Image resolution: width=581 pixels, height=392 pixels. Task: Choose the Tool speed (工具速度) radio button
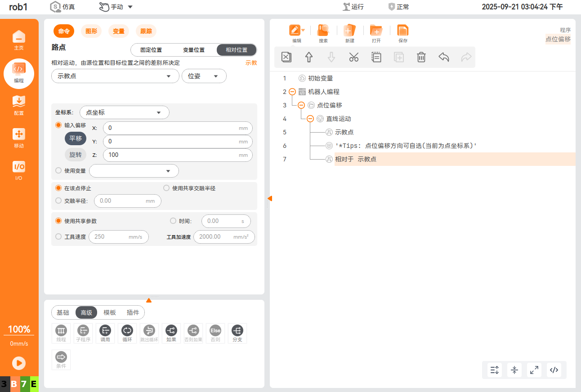tap(58, 236)
